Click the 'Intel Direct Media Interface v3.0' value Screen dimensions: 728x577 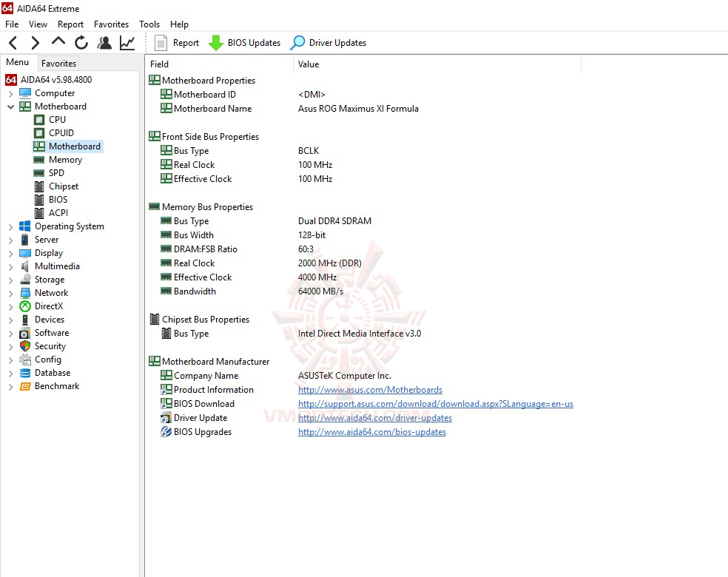[360, 334]
